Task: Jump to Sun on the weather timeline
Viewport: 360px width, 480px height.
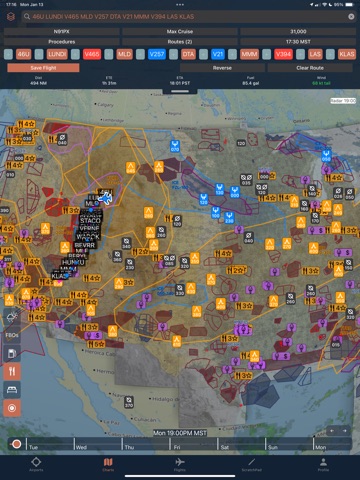Action: (273, 447)
